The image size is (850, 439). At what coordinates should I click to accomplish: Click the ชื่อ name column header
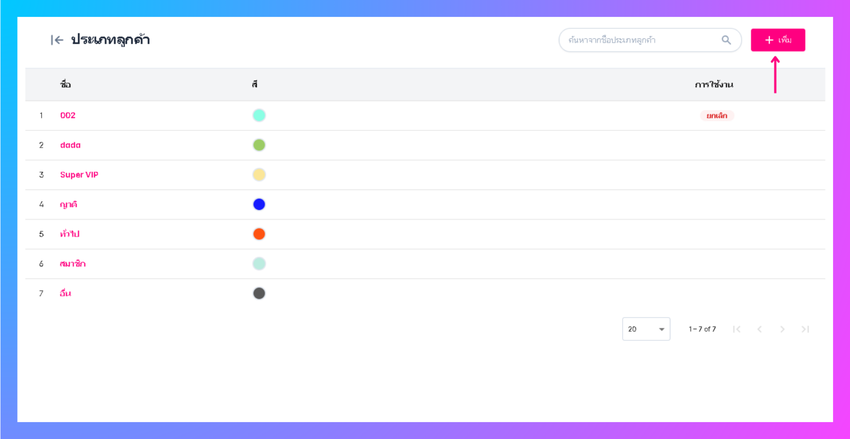65,85
